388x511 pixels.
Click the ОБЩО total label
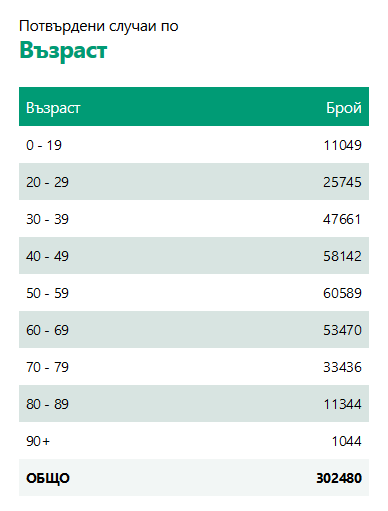click(x=48, y=478)
